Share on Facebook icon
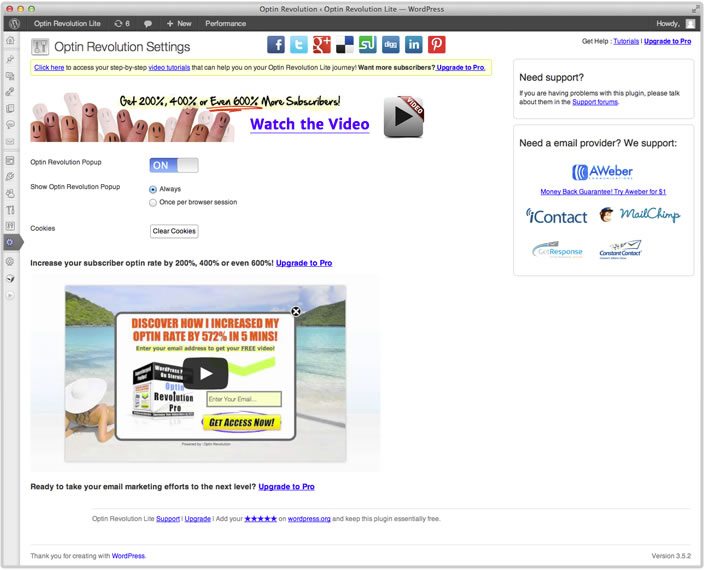Screen dimensions: 705x571 (x=276, y=45)
